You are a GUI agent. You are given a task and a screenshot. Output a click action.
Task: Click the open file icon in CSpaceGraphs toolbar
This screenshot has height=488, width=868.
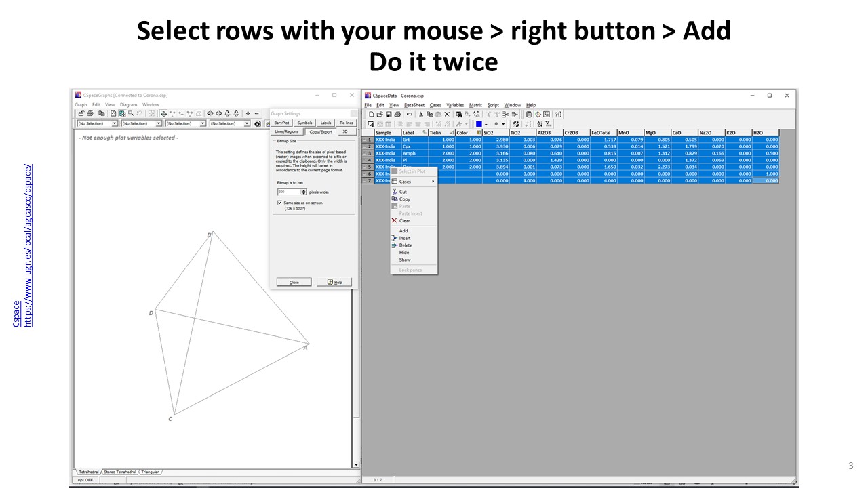click(x=81, y=114)
